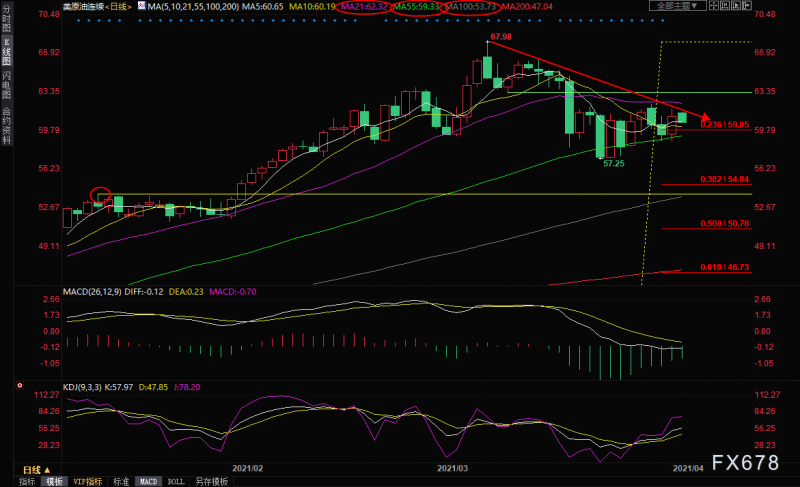Open the 全部主题 dropdown

pos(678,6)
